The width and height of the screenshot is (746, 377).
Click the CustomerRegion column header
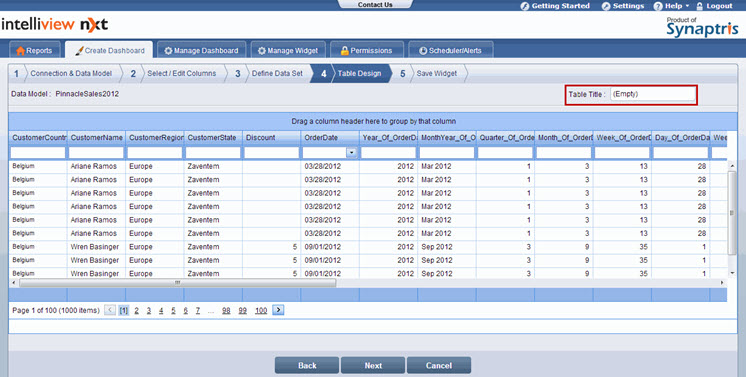pyautogui.click(x=155, y=138)
